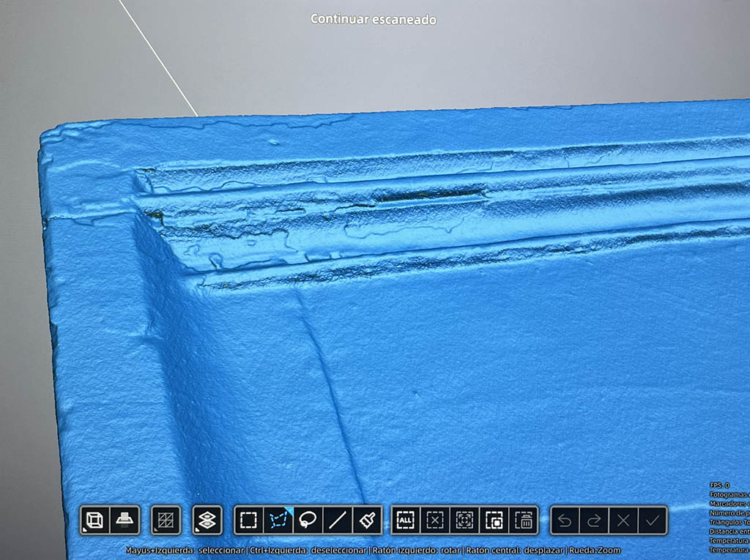Screen dimensions: 750x560
Task: Click the 'Continuar escaneado' label
Action: (374, 19)
